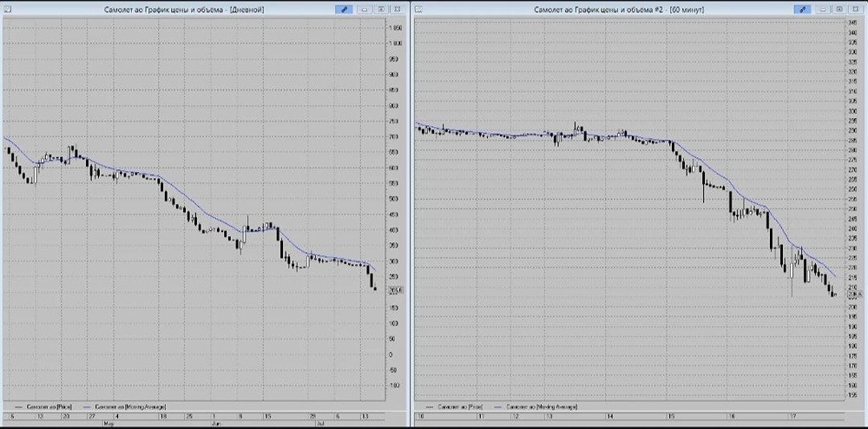Viewport: 868px width, 429px height.
Task: Open the window menu icon of the Дневной chart
Action: [x=8, y=10]
